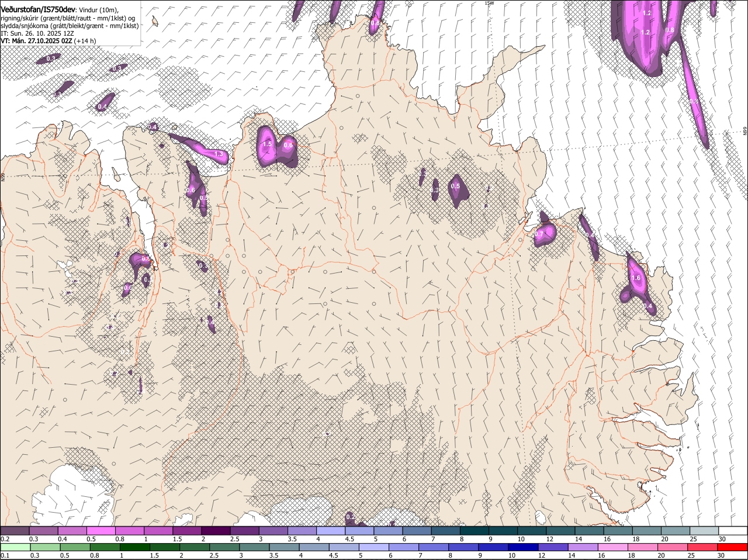The image size is (748, 560).
Task: Pick the dark mauve legend swatch between 0.2 and 0.3
Action: [15, 531]
